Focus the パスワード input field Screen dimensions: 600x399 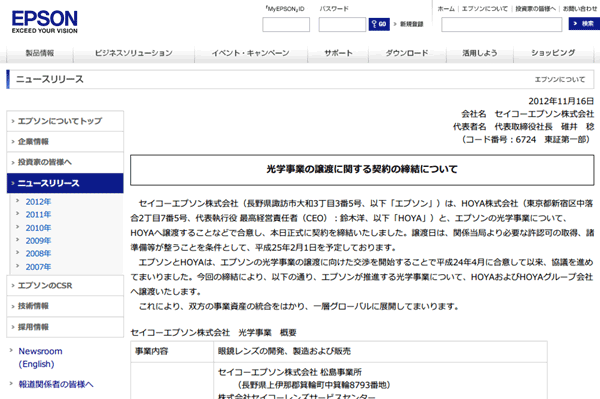tap(342, 24)
